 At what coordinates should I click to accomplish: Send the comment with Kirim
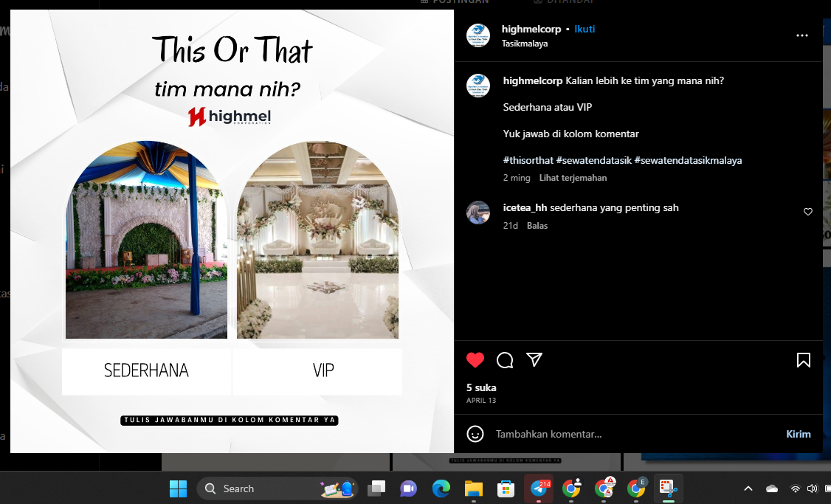[798, 434]
